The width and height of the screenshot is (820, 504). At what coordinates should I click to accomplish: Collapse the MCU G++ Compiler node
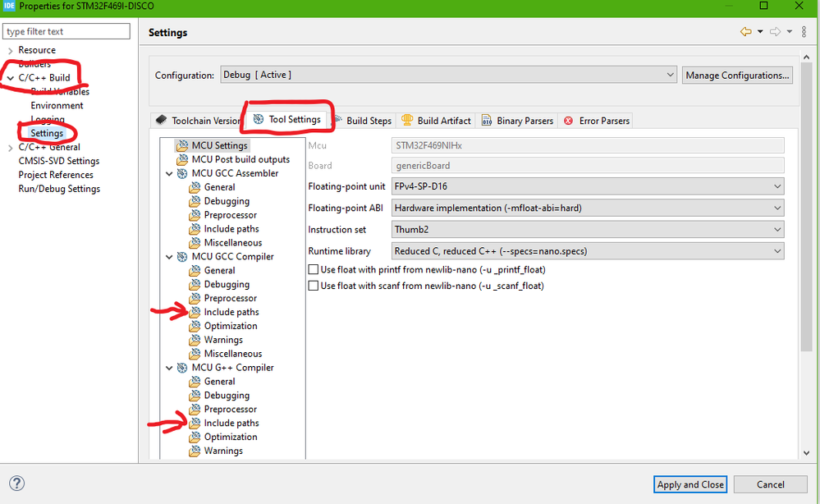pyautogui.click(x=169, y=368)
